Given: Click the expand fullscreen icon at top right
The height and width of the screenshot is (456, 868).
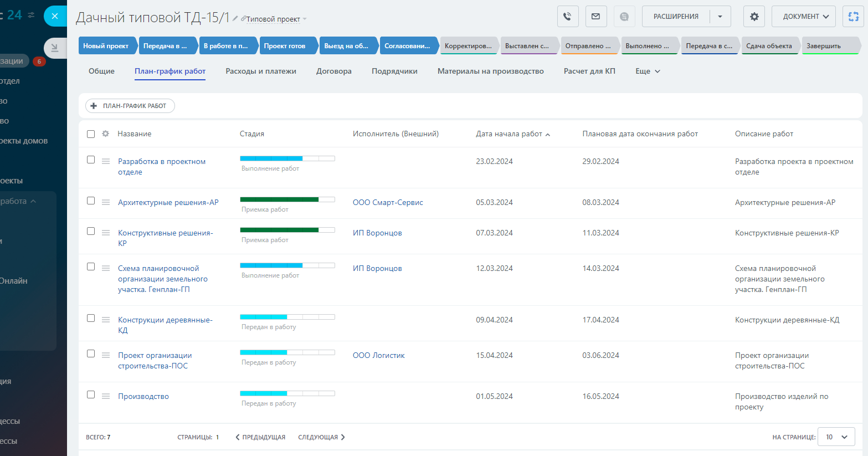Looking at the screenshot, I should click(x=854, y=17).
